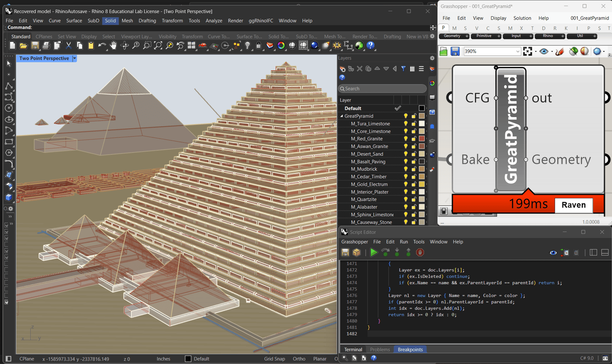Click the M_Gold_Electrum layer color swatch

click(x=422, y=184)
